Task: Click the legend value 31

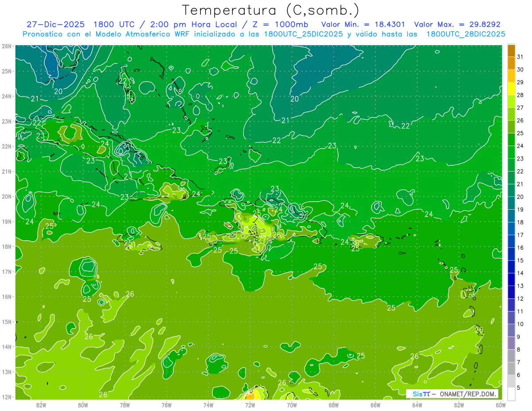Action: 520,57
